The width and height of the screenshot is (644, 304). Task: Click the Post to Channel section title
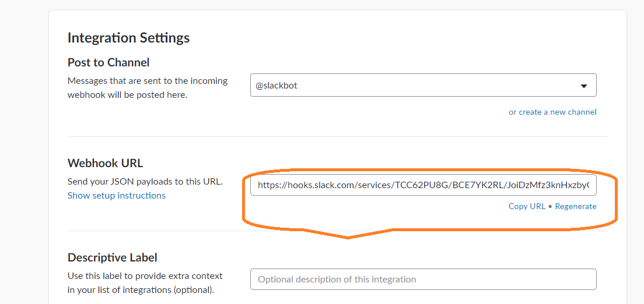click(108, 62)
